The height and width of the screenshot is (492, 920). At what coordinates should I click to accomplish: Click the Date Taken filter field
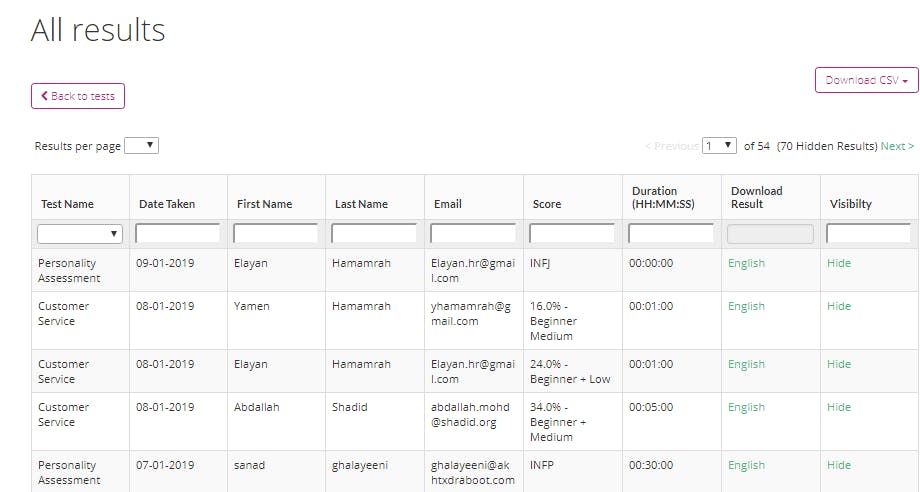[178, 234]
